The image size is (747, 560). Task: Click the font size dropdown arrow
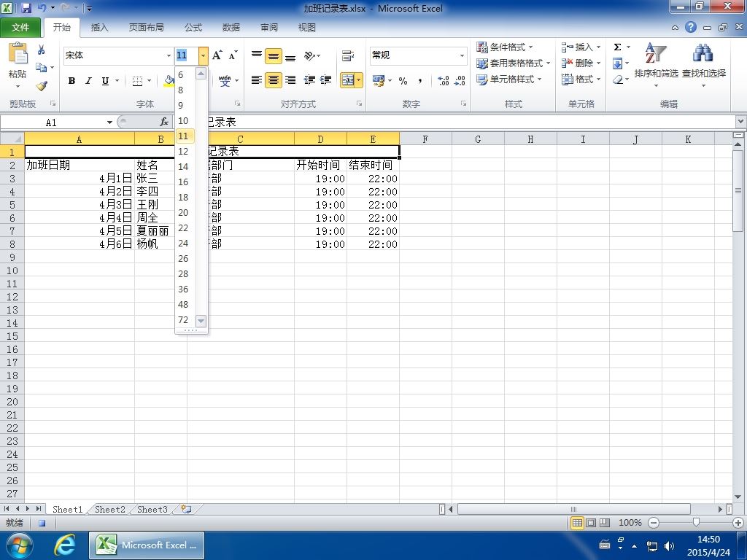(204, 55)
